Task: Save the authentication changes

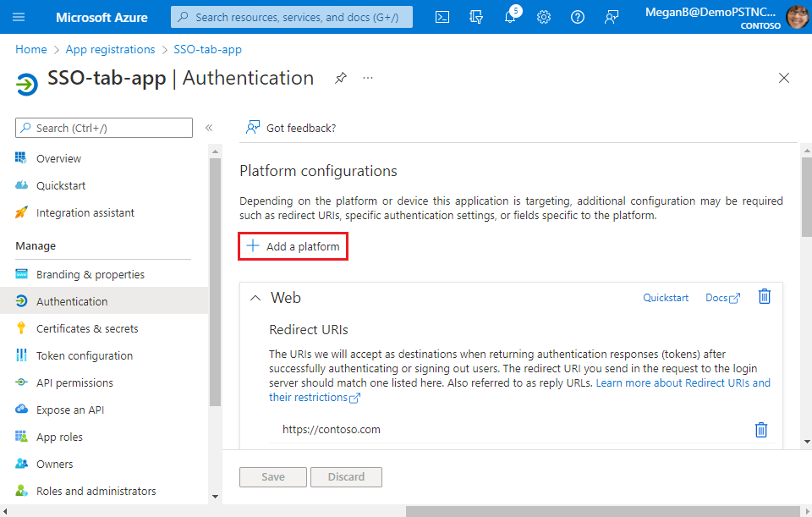Action: point(272,476)
